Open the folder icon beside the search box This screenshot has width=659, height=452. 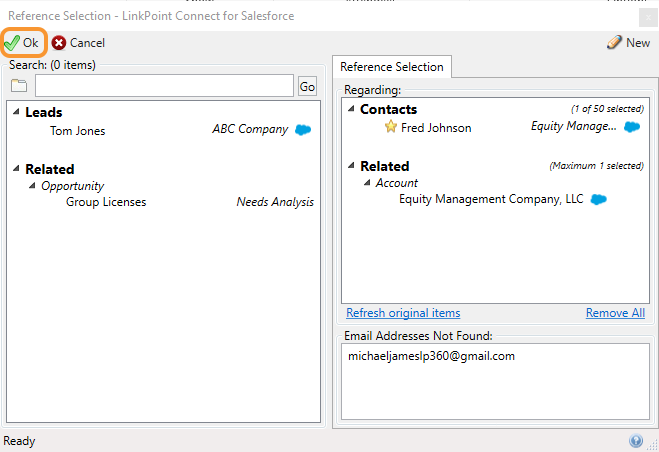(19, 86)
